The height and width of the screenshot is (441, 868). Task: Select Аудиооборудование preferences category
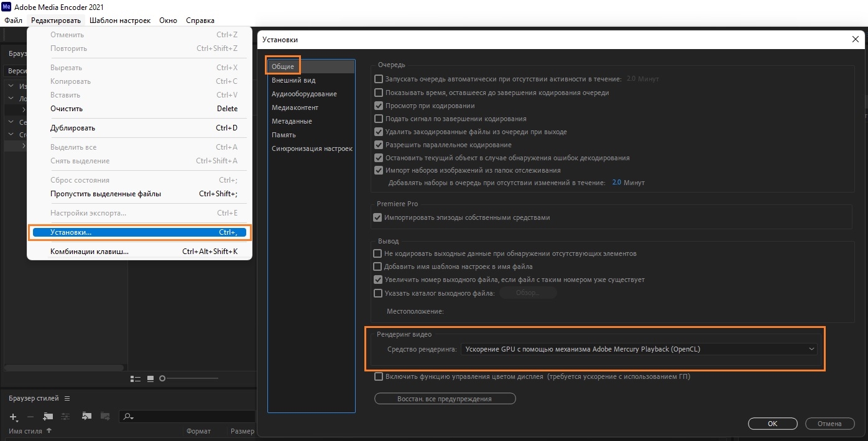(304, 94)
